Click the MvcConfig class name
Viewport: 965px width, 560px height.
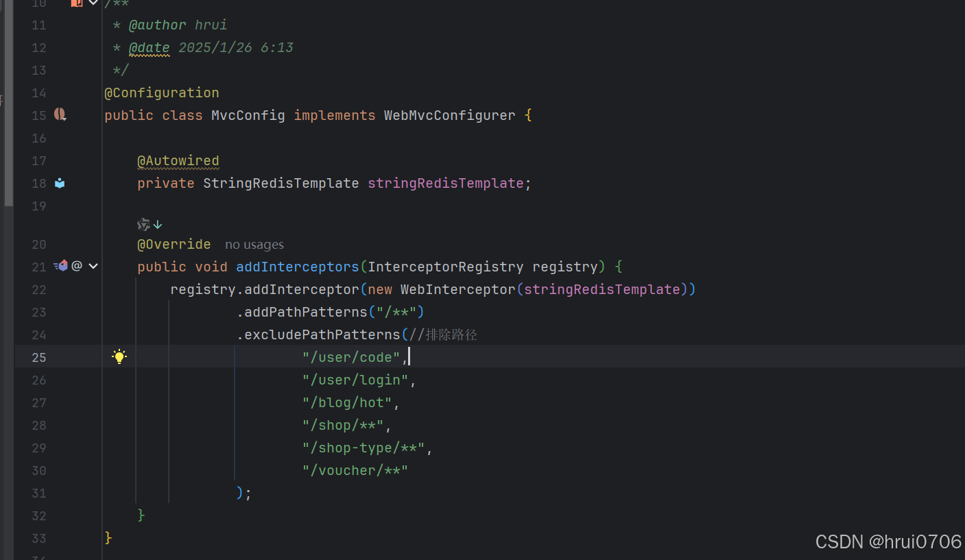click(x=248, y=115)
